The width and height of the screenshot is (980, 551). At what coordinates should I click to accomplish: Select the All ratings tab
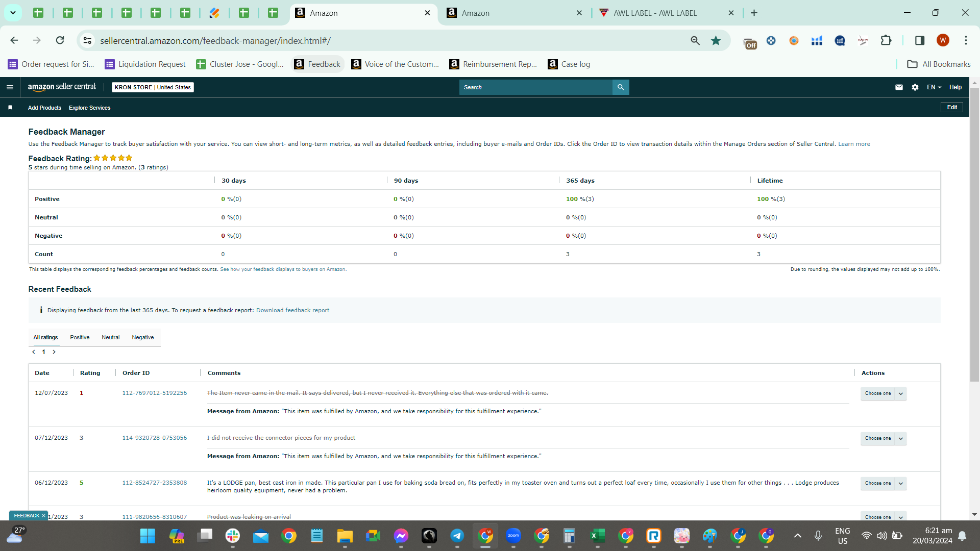point(46,337)
